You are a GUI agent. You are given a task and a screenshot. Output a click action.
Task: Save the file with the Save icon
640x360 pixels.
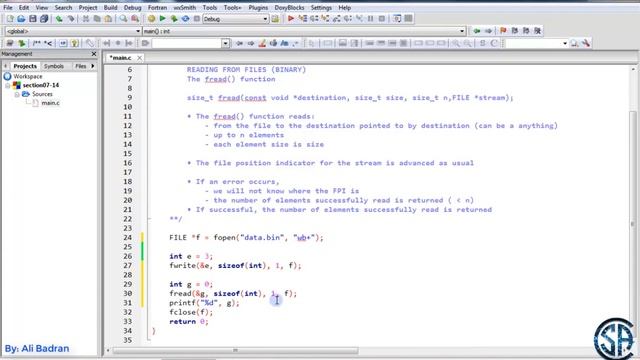(33, 19)
